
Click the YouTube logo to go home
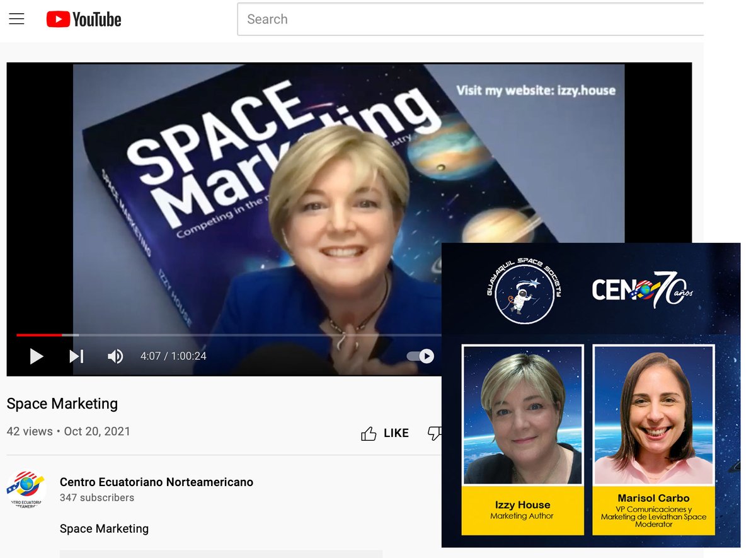pos(83,19)
